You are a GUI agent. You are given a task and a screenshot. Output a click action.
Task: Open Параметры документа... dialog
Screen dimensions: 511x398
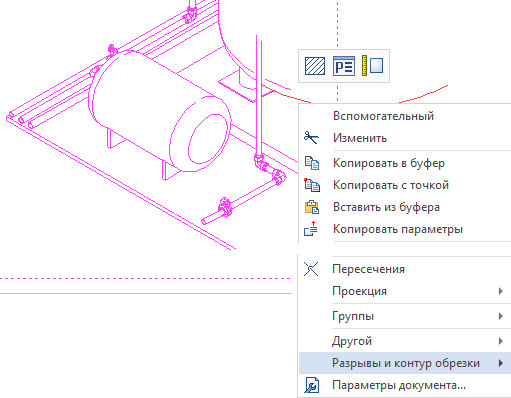coord(405,385)
